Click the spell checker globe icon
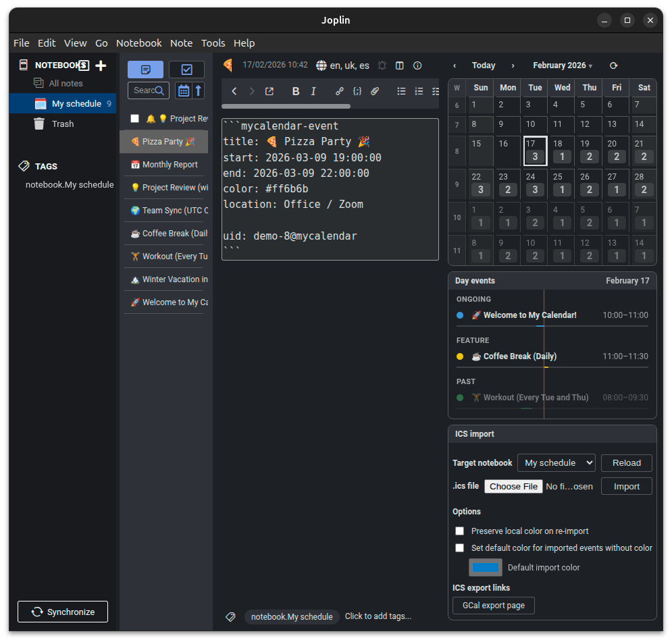The height and width of the screenshot is (642, 672). 321,65
